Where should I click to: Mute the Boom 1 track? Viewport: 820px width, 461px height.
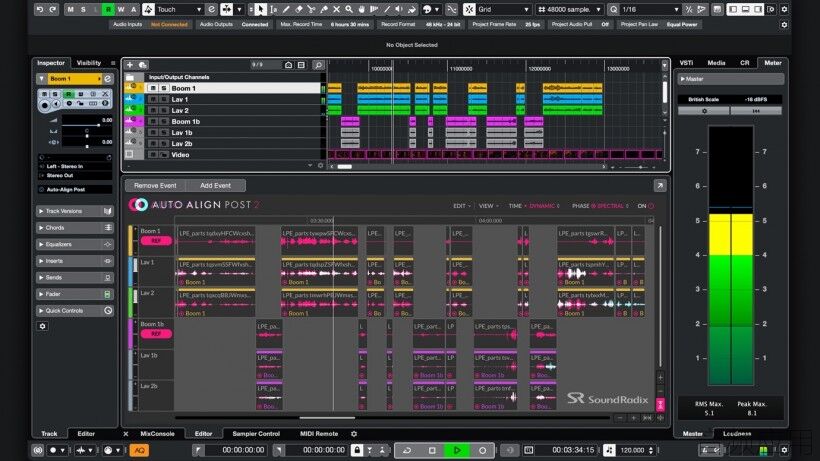click(x=153, y=88)
